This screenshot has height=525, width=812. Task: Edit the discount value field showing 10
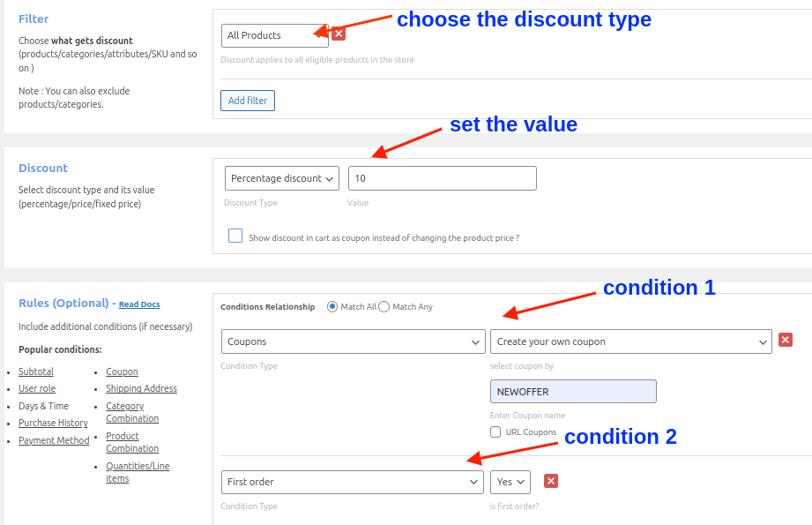[x=442, y=177]
